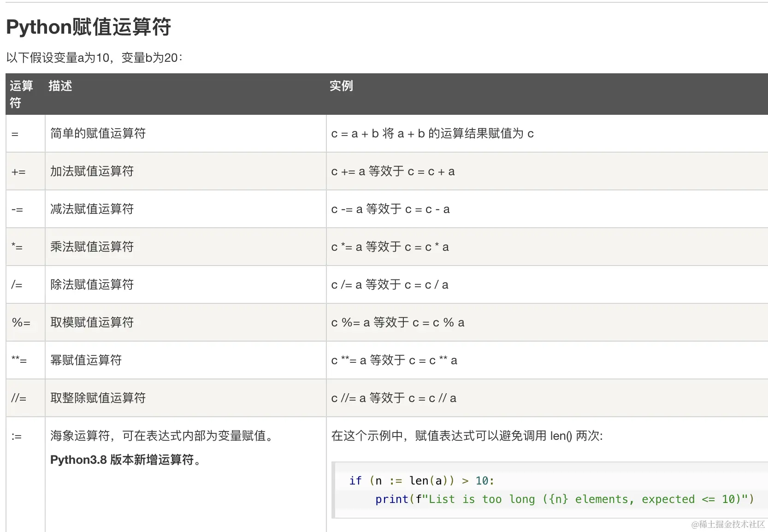Click the ":=" walrus operator cell

click(x=17, y=436)
